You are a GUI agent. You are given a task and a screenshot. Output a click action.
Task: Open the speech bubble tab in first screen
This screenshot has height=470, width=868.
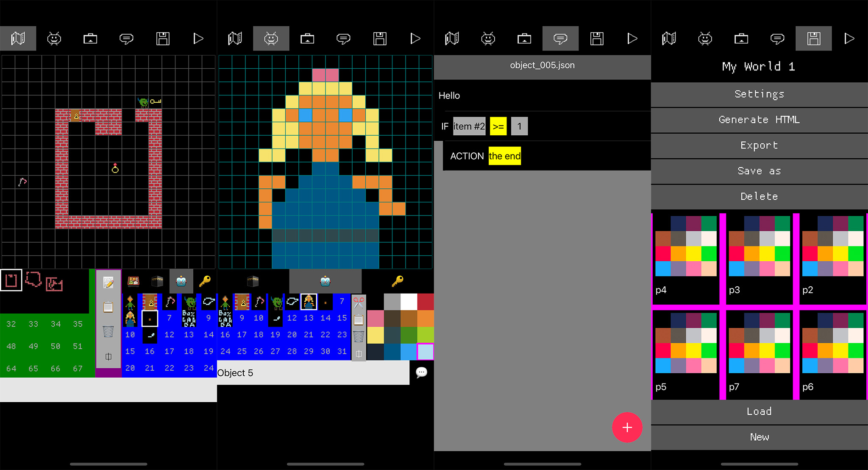click(x=126, y=39)
